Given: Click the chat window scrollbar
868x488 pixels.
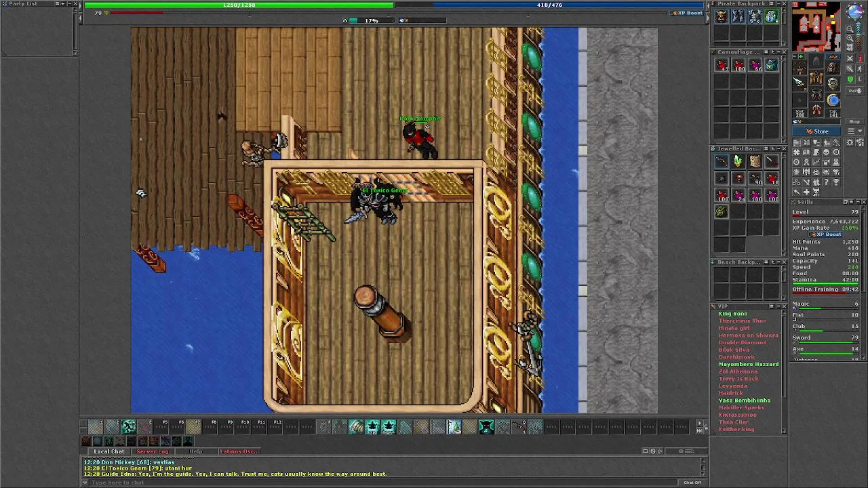Looking at the screenshot, I should [703, 468].
